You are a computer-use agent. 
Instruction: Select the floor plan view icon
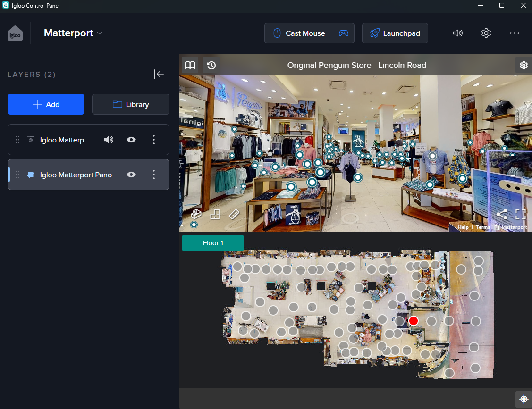pos(215,214)
